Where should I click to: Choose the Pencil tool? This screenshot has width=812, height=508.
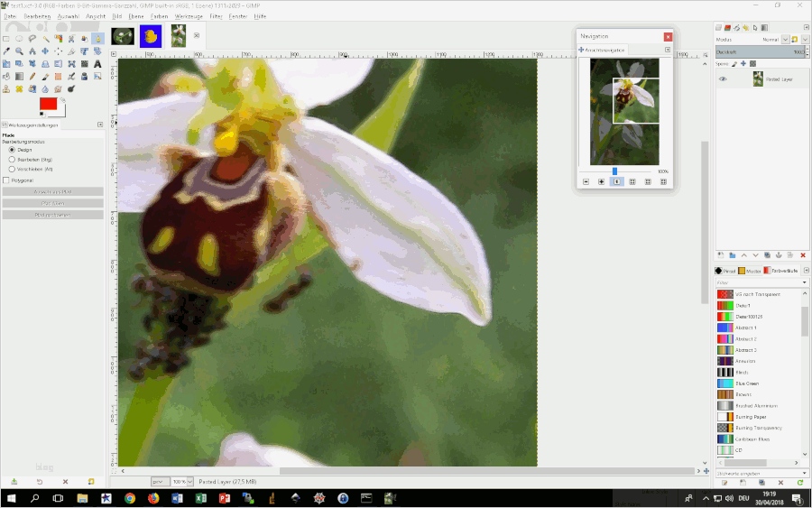[32, 77]
